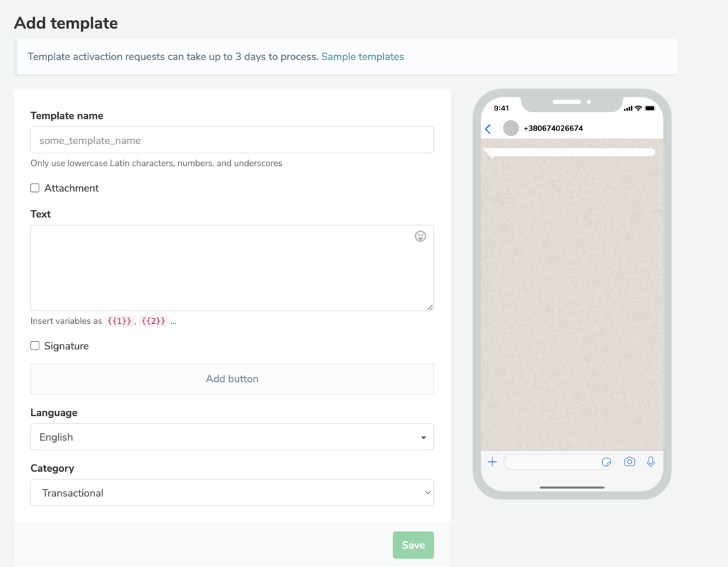Open the Sample templates link

363,57
